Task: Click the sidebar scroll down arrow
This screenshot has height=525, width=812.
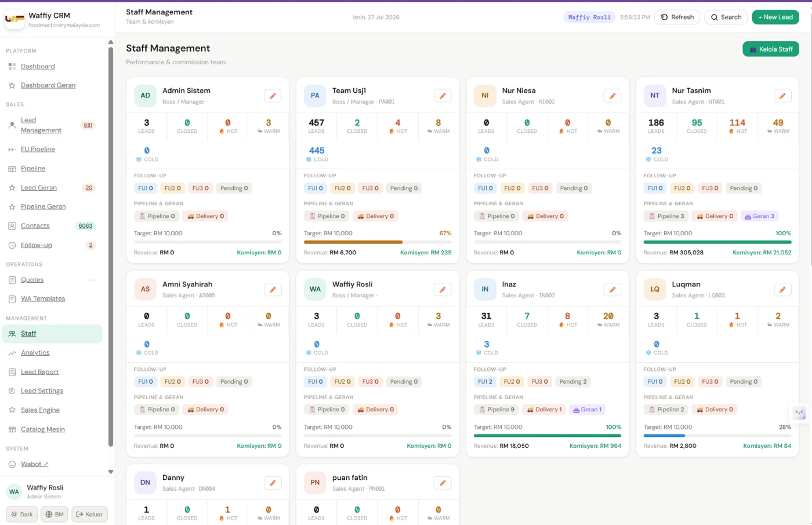Action: 111,472
